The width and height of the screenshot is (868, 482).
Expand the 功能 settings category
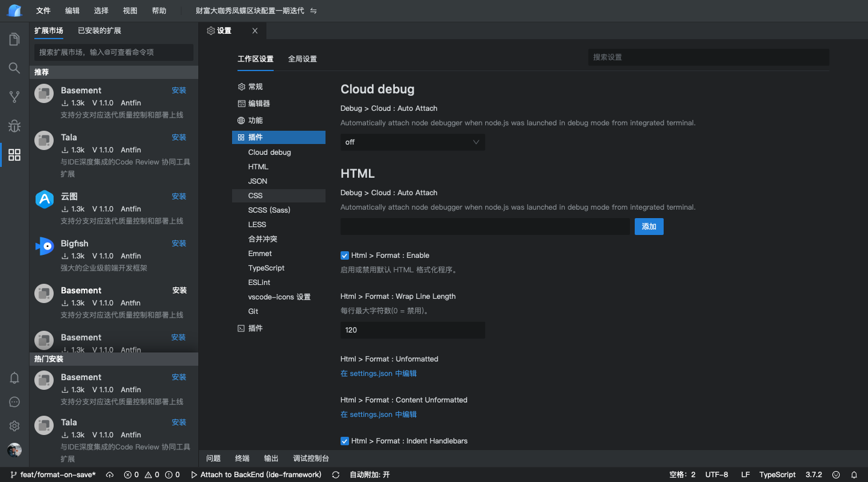pyautogui.click(x=278, y=120)
